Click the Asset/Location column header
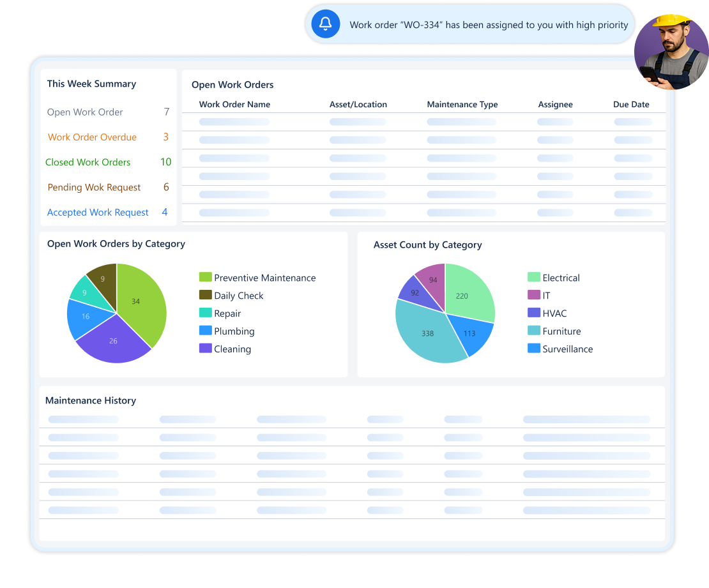 [358, 105]
